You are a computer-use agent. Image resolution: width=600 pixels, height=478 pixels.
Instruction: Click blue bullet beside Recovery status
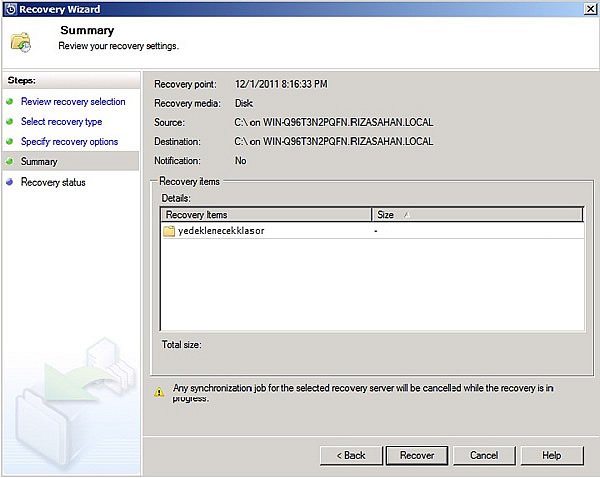click(10, 183)
